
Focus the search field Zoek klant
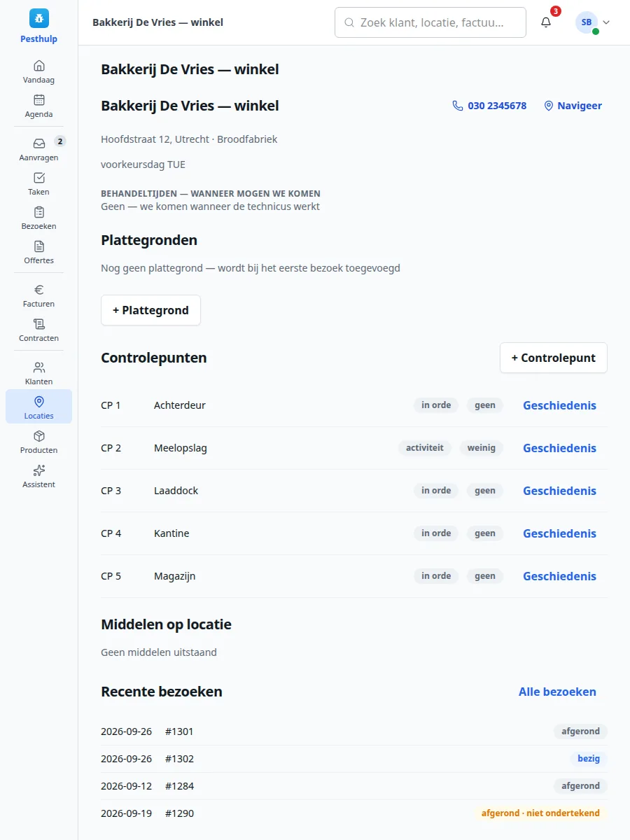[430, 22]
